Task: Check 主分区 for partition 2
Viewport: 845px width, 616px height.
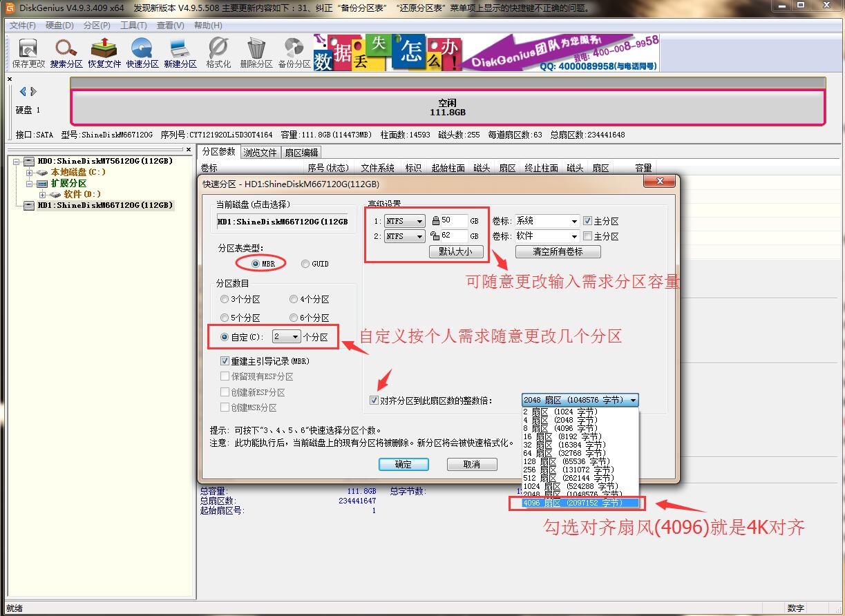Action: [x=587, y=236]
